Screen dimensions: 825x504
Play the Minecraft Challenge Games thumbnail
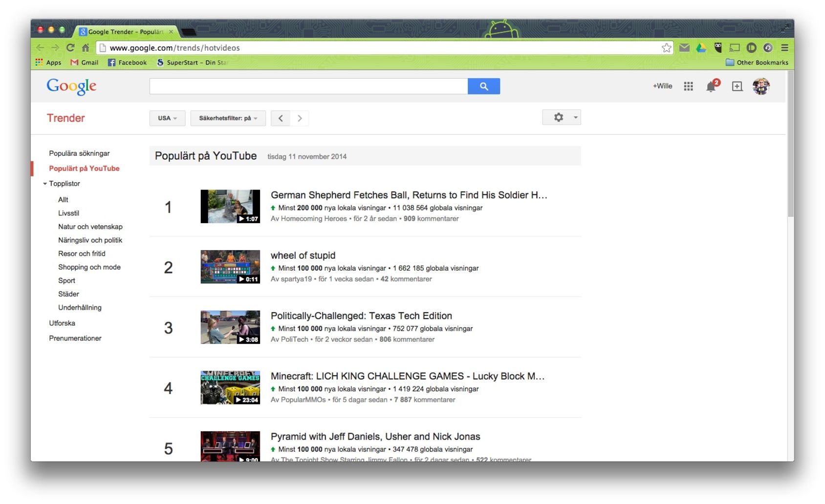click(x=230, y=388)
